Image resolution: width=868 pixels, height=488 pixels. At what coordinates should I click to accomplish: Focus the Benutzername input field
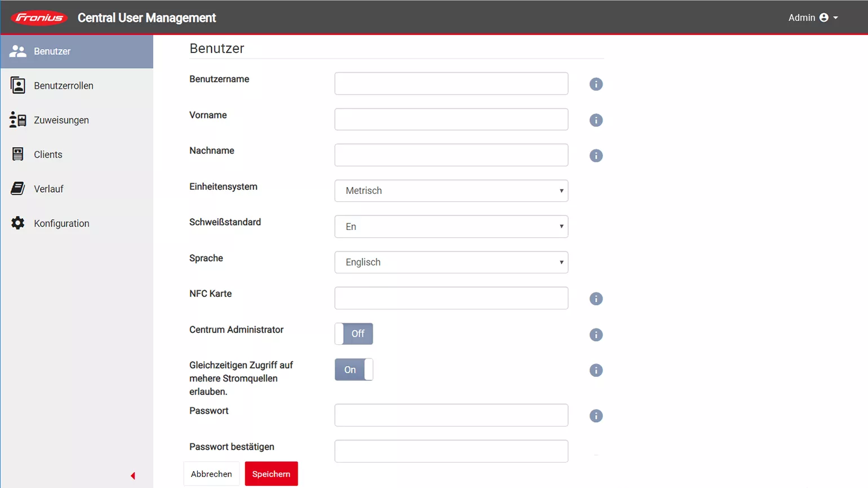(451, 84)
